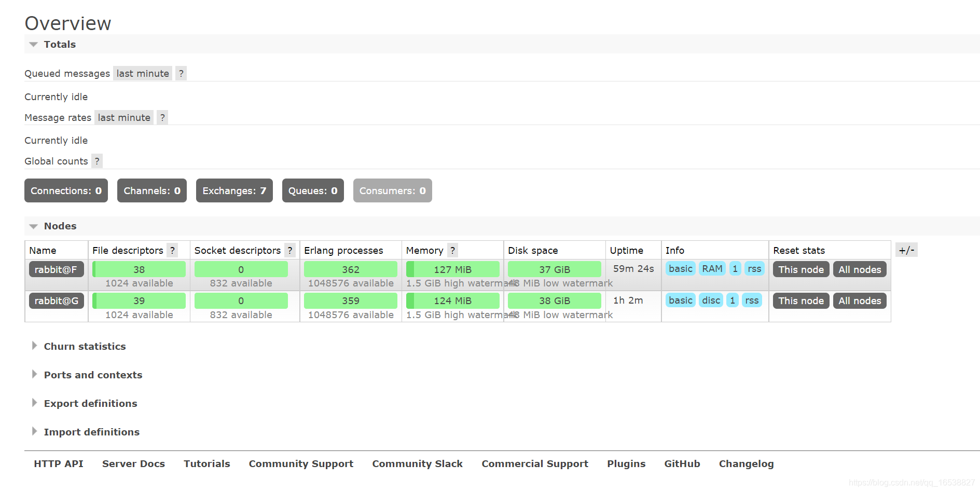This screenshot has height=492, width=980.
Task: Click the RAM node badge for rabbit@F
Action: tap(712, 268)
